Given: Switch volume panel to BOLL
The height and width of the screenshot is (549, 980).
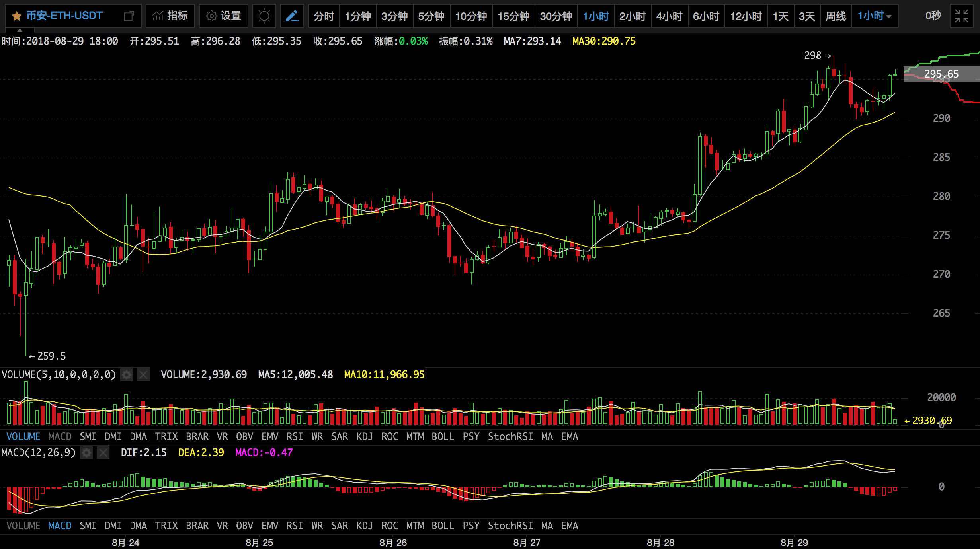Looking at the screenshot, I should coord(443,436).
